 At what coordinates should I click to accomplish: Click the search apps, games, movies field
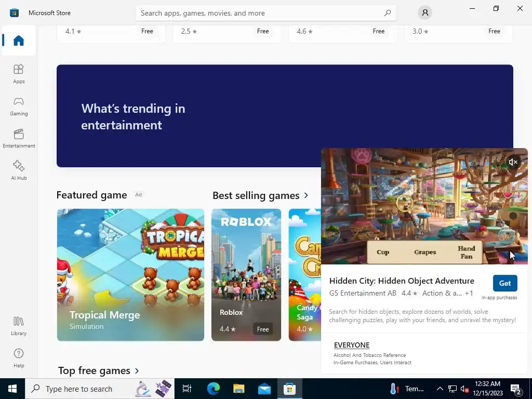coord(265,13)
